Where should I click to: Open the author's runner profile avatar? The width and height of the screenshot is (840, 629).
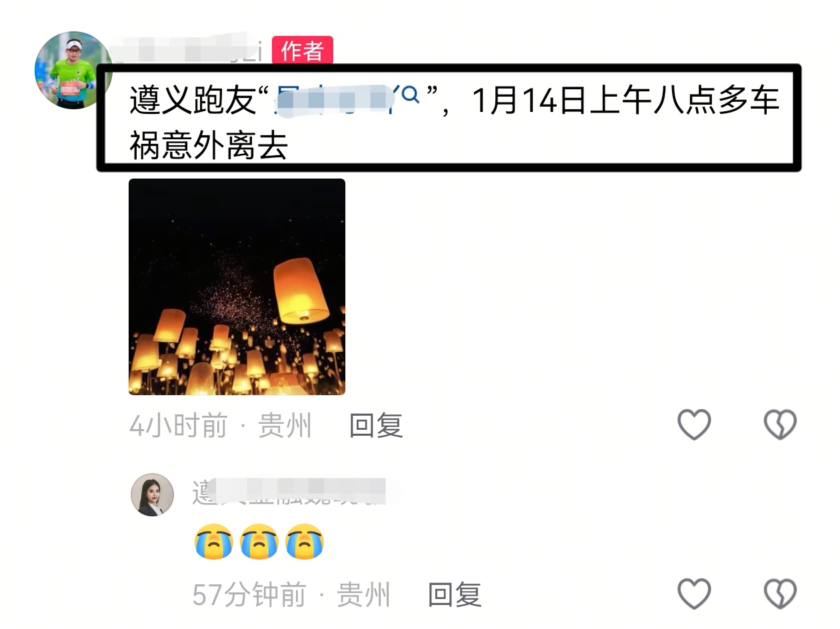click(73, 70)
